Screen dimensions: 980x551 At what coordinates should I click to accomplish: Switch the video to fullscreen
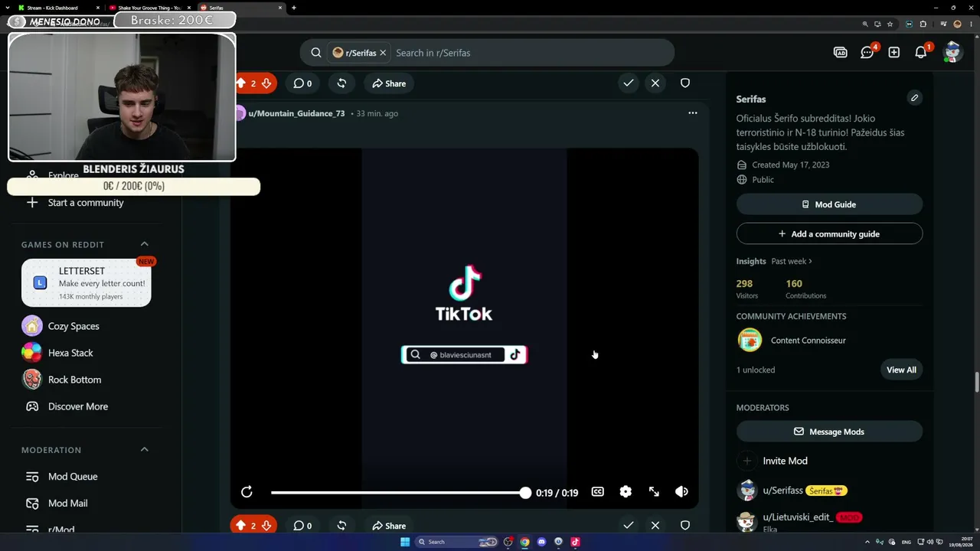tap(654, 492)
